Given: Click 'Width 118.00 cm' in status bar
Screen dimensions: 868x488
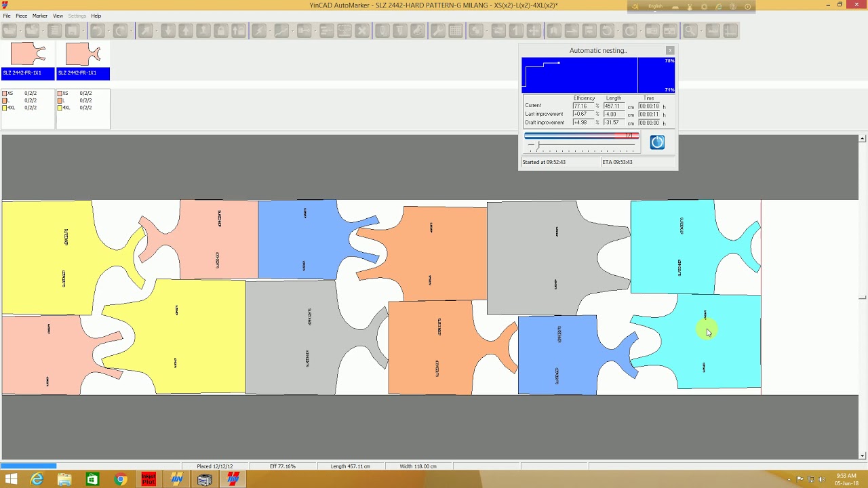Looking at the screenshot, I should click(x=418, y=466).
